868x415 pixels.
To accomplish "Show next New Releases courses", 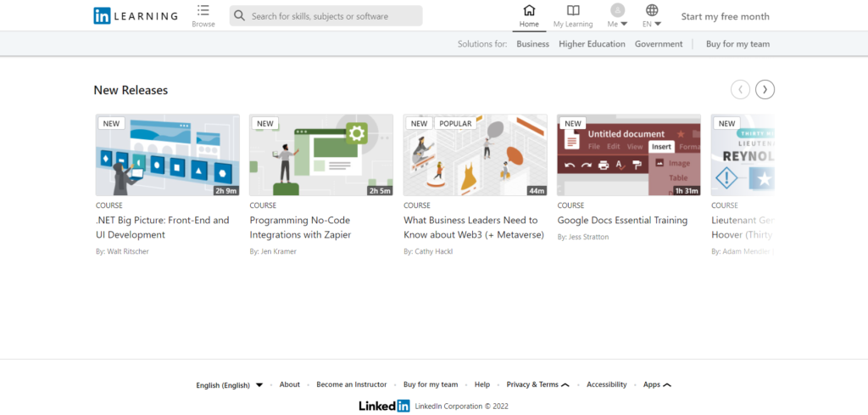I will click(x=765, y=89).
